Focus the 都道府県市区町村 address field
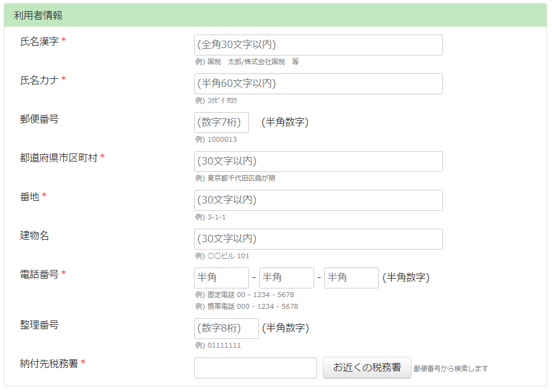Viewport: 552px width, 392px height. (318, 161)
